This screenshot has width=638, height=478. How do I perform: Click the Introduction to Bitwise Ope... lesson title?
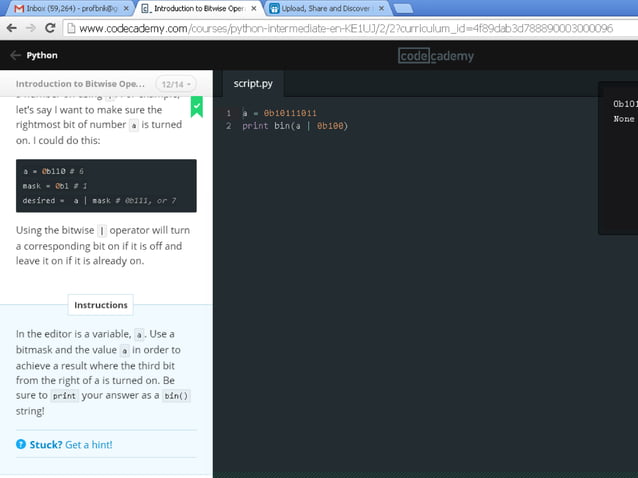pos(80,84)
